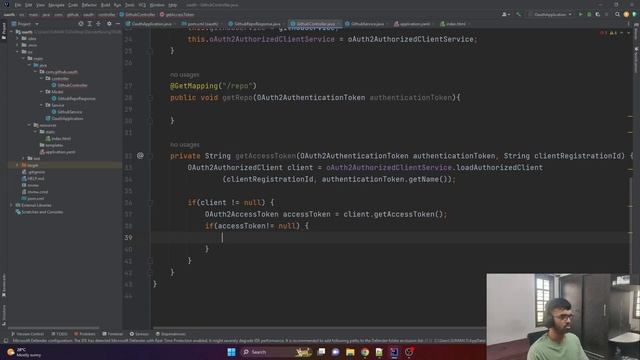The image size is (640, 360).
Task: Collapse the java folder in project tree
Action: (29, 65)
